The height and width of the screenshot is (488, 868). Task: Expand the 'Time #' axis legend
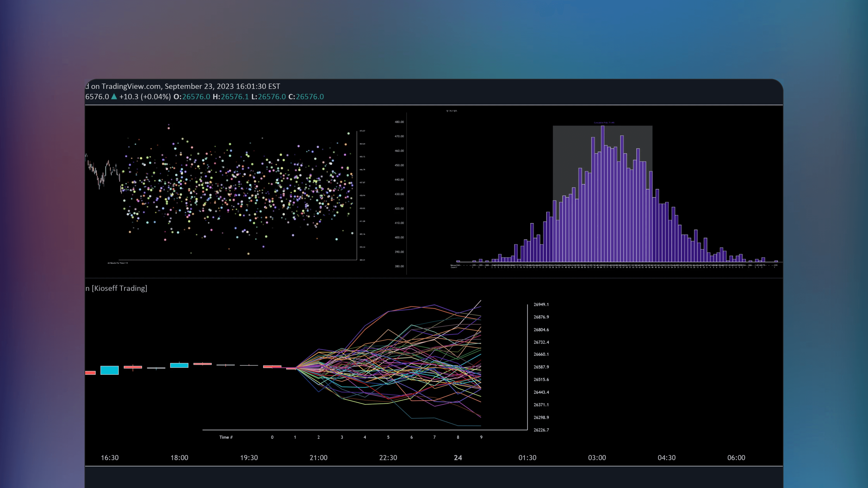[x=226, y=437]
